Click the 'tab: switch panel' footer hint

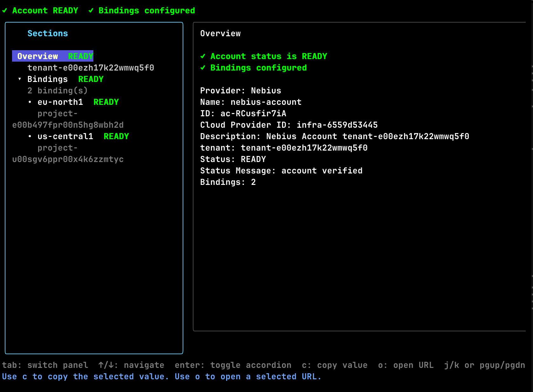[45, 365]
